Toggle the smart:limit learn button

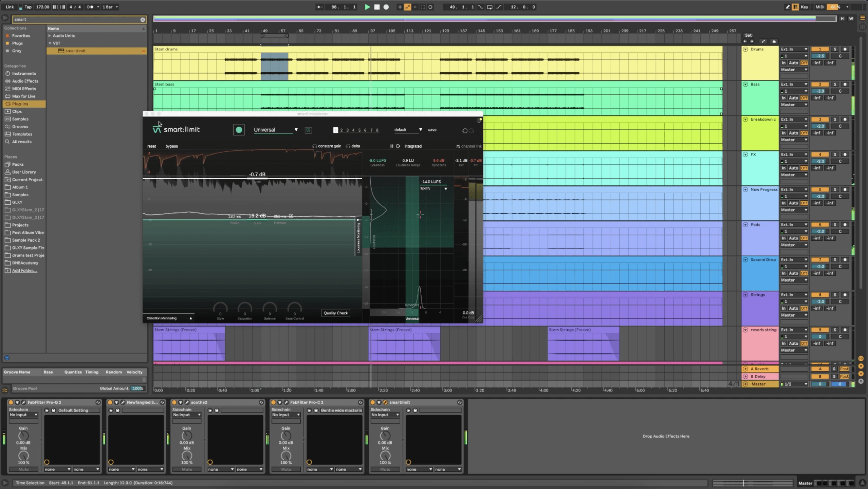(239, 130)
